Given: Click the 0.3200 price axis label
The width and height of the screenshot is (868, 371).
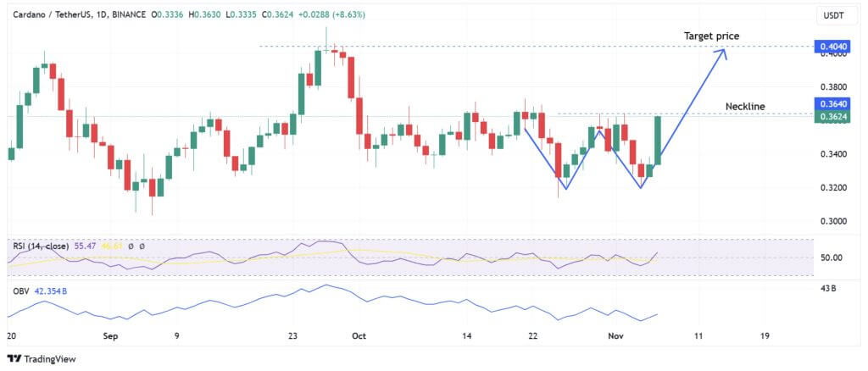Looking at the screenshot, I should pyautogui.click(x=833, y=187).
